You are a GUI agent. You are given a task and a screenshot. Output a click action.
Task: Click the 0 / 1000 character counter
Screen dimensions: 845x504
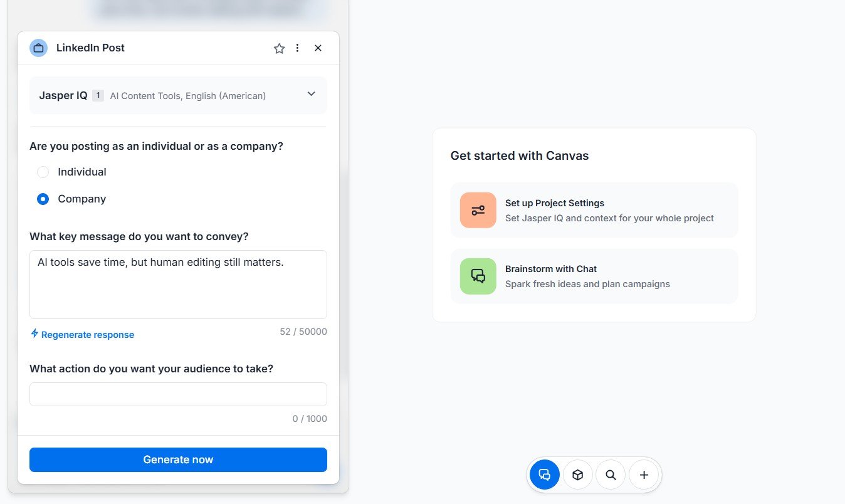click(x=310, y=419)
